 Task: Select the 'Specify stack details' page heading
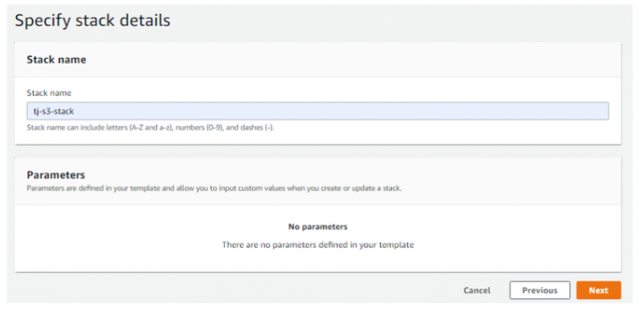pos(93,20)
